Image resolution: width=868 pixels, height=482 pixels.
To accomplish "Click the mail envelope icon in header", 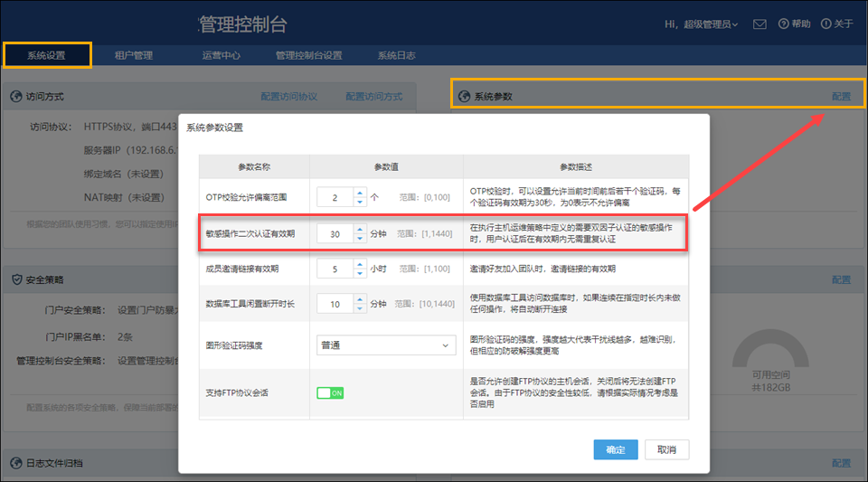I will click(x=759, y=24).
